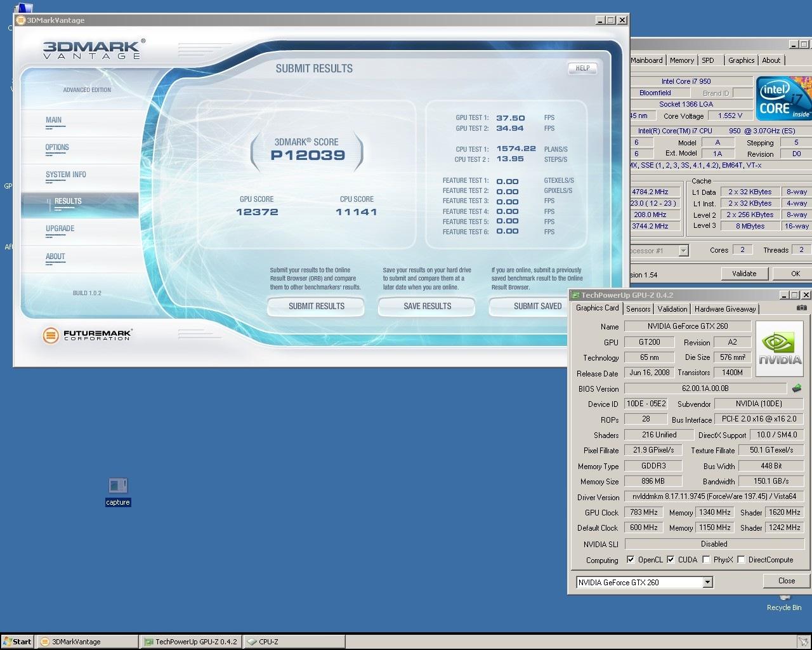Click the GPU Test 1 value 37.50

(x=511, y=118)
